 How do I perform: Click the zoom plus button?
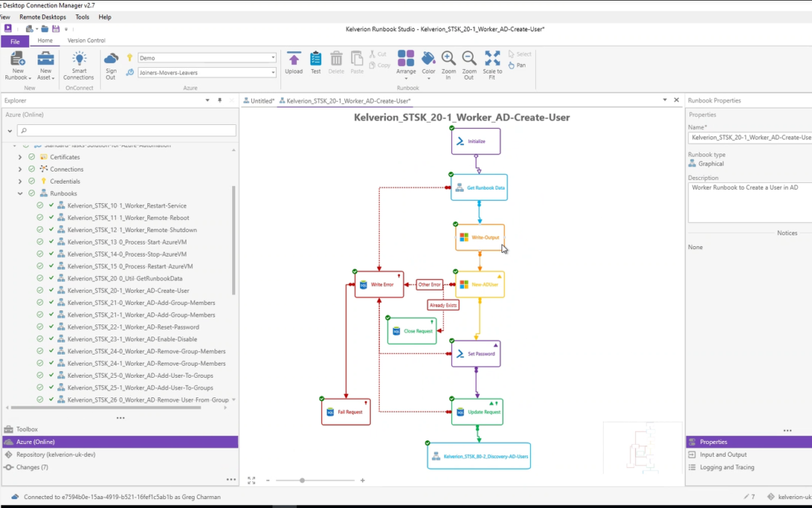(x=362, y=480)
